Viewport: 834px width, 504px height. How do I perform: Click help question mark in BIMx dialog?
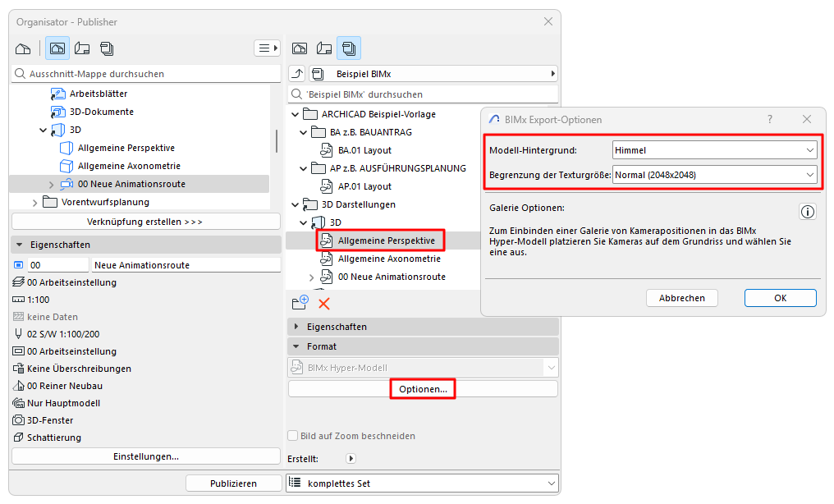click(770, 120)
